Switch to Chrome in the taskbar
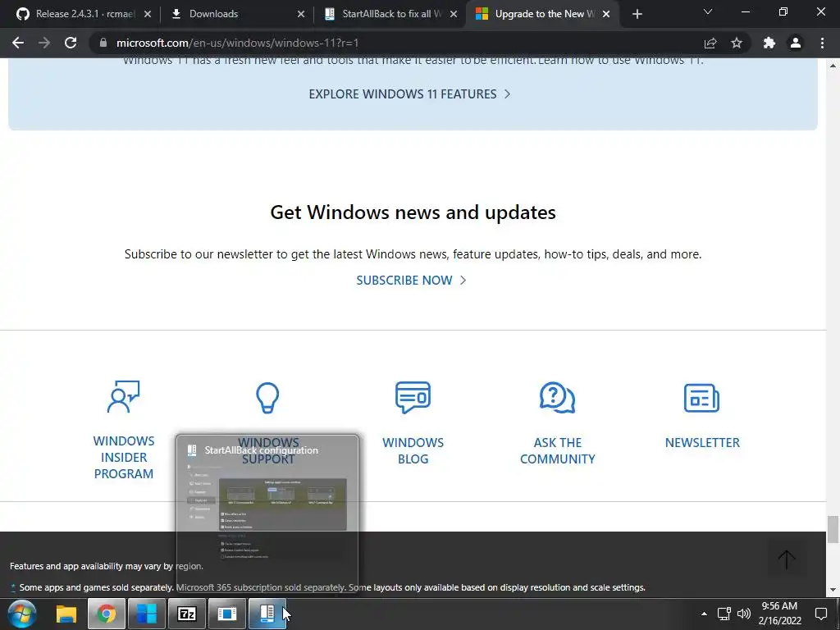Image resolution: width=840 pixels, height=630 pixels. coord(107,614)
